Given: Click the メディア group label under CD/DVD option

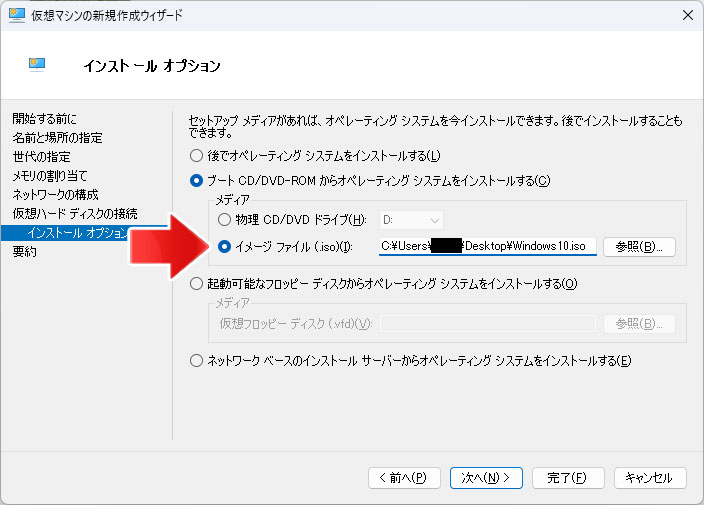Looking at the screenshot, I should pyautogui.click(x=232, y=200).
